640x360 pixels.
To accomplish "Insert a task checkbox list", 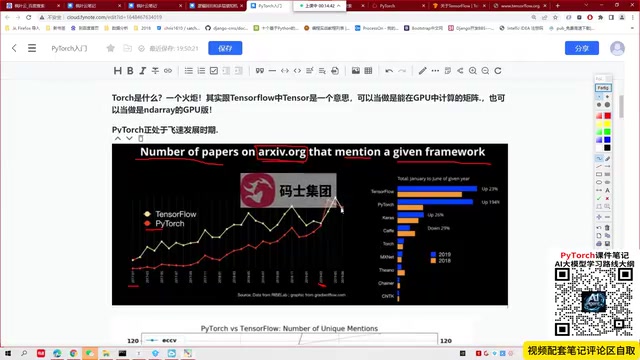I will (x=214, y=71).
